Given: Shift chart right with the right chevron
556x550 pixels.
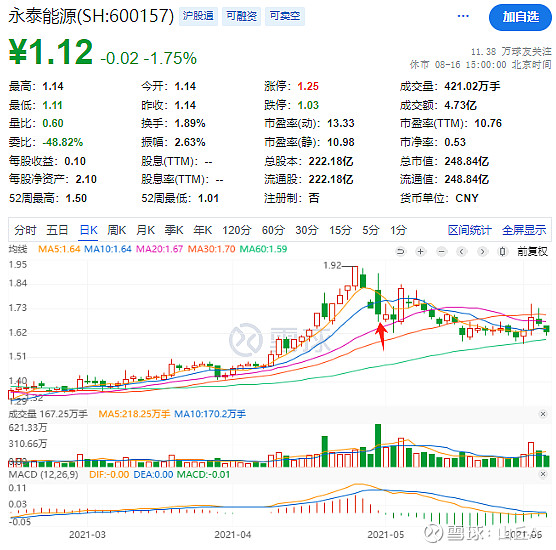Looking at the screenshot, I should click(x=482, y=252).
